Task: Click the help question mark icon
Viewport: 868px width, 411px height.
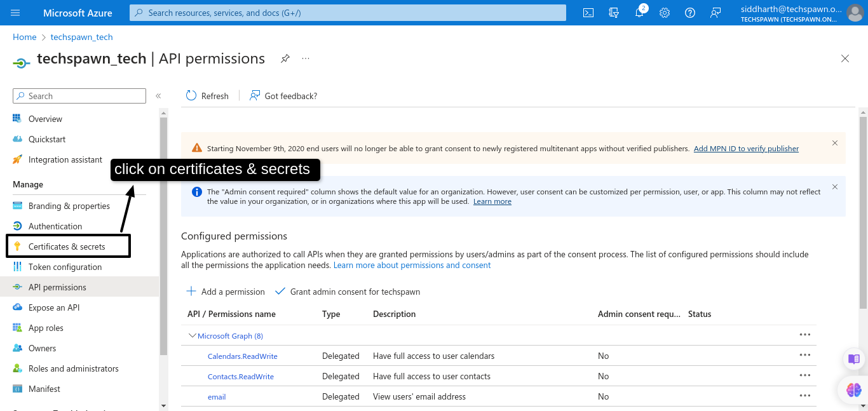Action: (690, 13)
